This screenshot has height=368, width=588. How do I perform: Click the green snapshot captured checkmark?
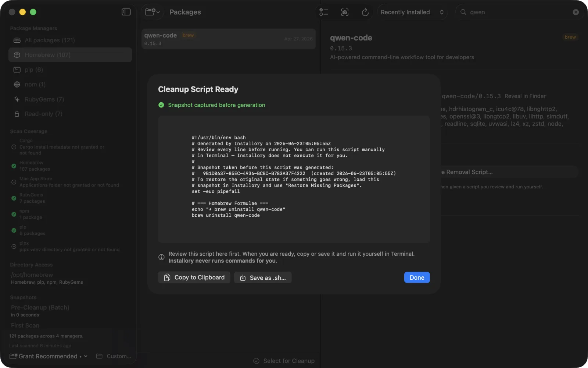tap(161, 105)
